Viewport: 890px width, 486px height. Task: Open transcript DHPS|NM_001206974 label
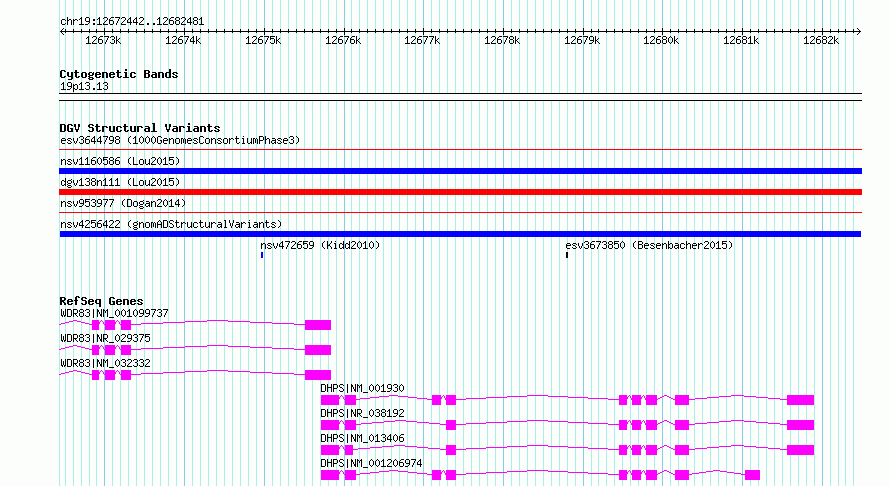(371, 463)
